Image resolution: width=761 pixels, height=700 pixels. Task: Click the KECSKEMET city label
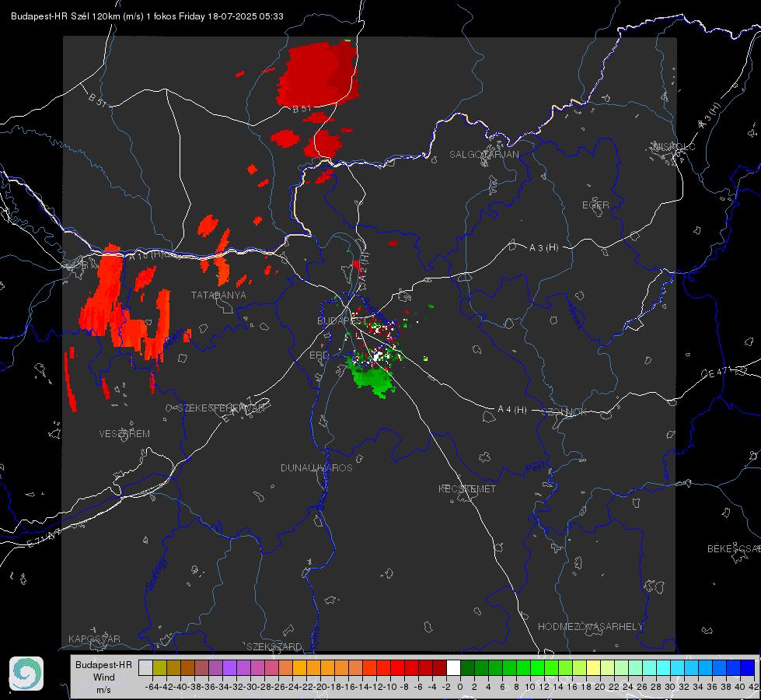pos(467,488)
